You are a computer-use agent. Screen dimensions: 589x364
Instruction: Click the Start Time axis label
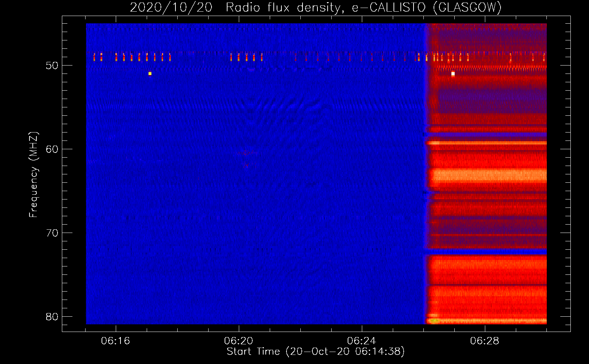click(x=316, y=352)
